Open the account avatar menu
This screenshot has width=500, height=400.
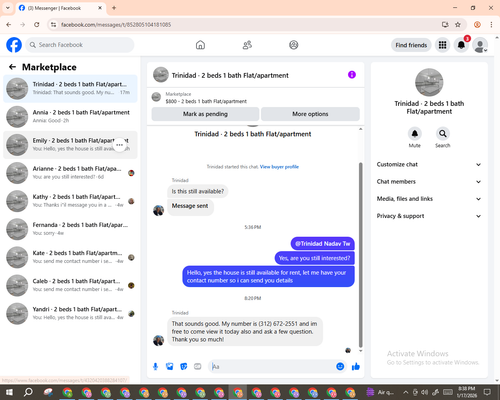tap(480, 45)
